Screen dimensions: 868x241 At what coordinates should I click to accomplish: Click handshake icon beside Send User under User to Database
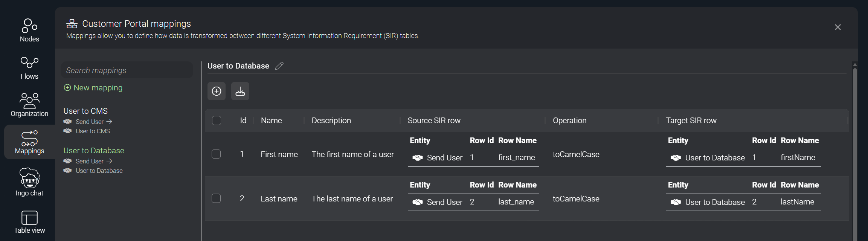tap(67, 161)
